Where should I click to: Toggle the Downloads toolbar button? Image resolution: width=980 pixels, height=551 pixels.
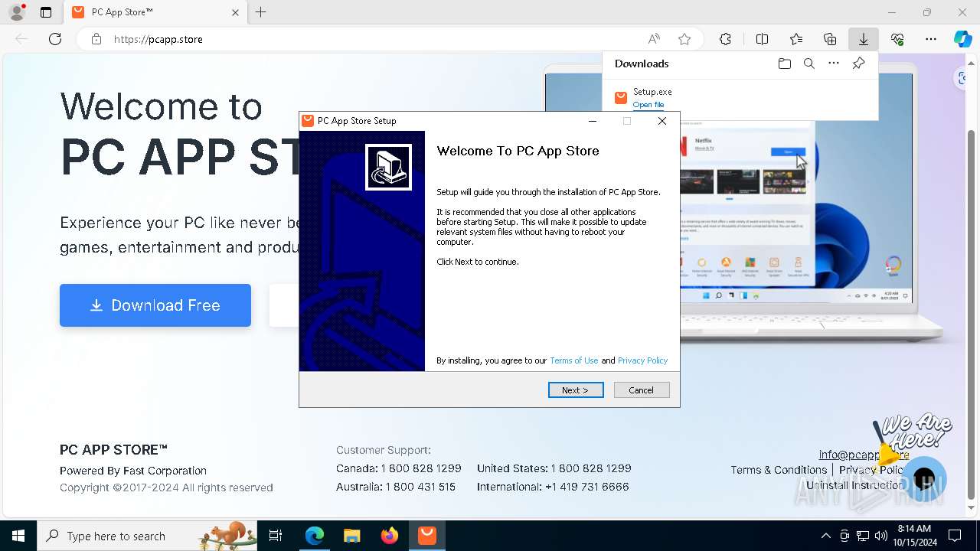(x=864, y=39)
